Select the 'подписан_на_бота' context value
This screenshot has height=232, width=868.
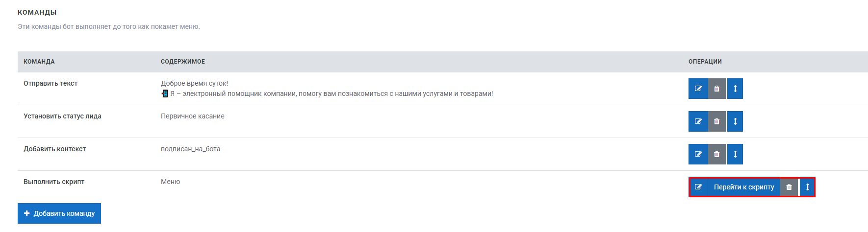tap(191, 149)
